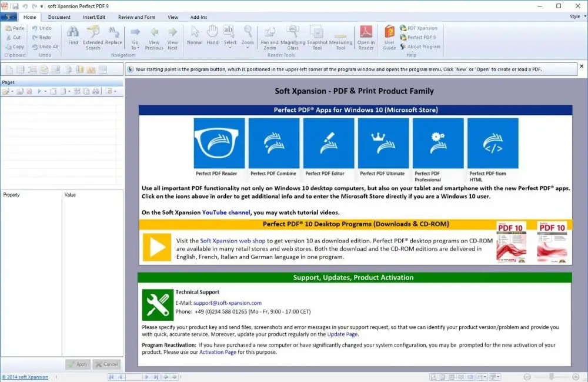Screen dimensions: 588x382
Task: Open document in Reader
Action: coord(366,35)
